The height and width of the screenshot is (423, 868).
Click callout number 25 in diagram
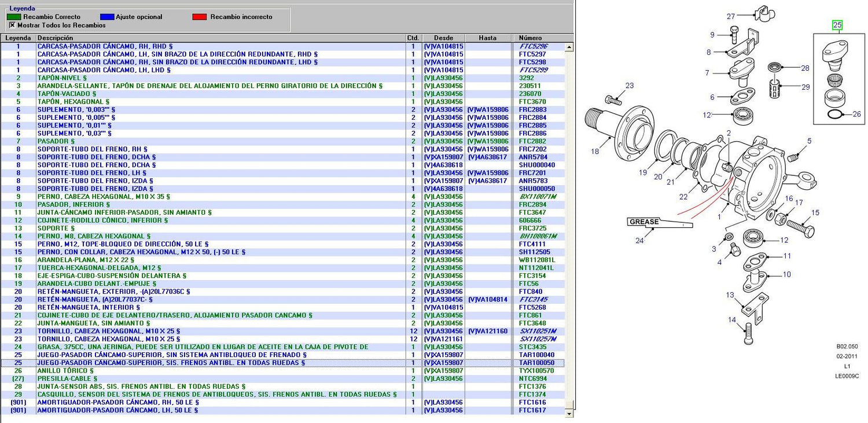837,25
